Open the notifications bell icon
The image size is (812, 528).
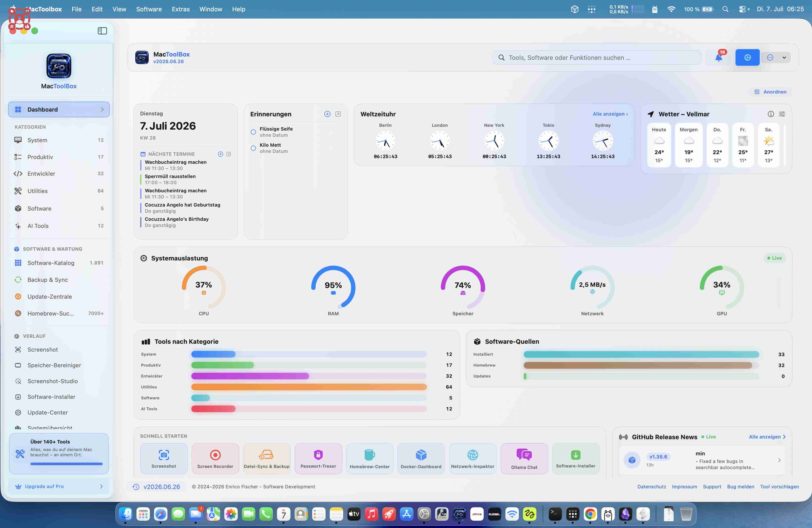pyautogui.click(x=718, y=57)
